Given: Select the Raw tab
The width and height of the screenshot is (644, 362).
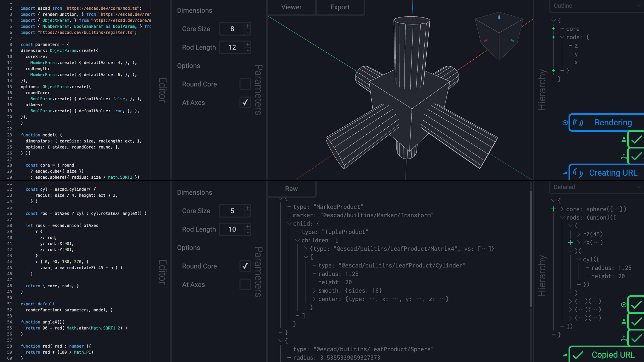Looking at the screenshot, I should point(291,189).
